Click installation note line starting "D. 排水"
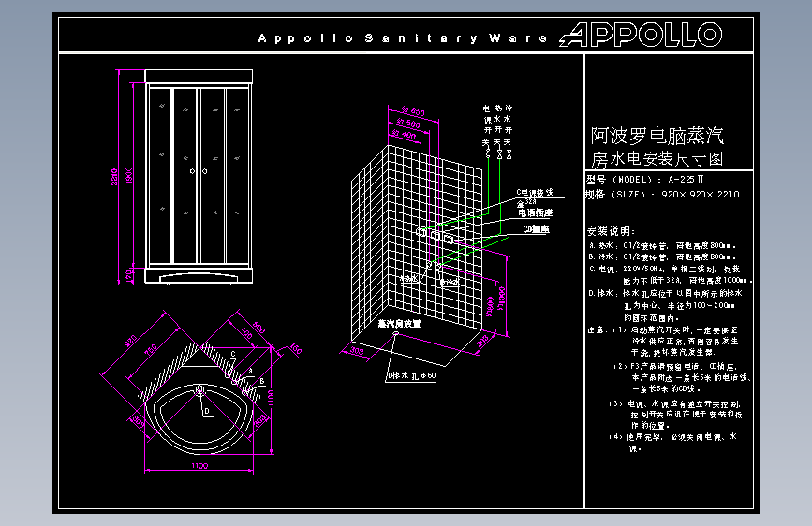This screenshot has height=526, width=812. click(665, 294)
